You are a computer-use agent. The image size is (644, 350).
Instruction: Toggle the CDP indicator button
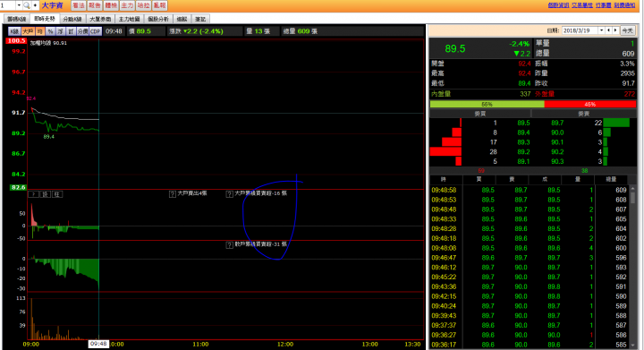(96, 31)
